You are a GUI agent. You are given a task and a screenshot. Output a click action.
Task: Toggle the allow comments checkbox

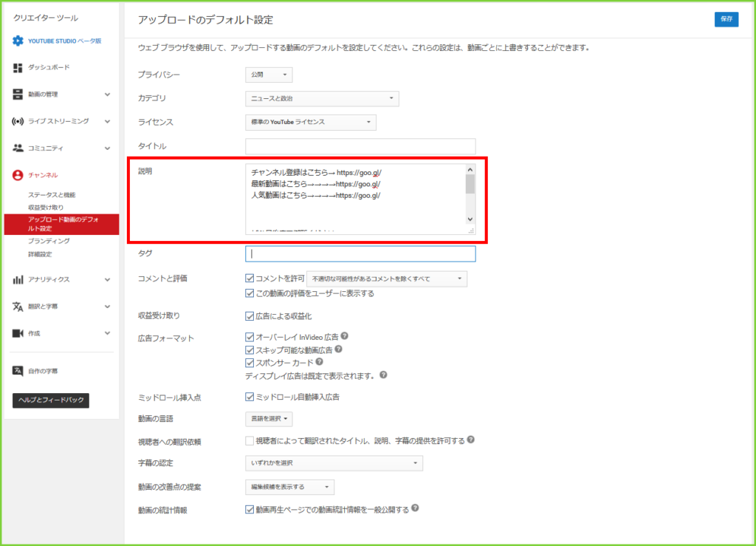[250, 279]
